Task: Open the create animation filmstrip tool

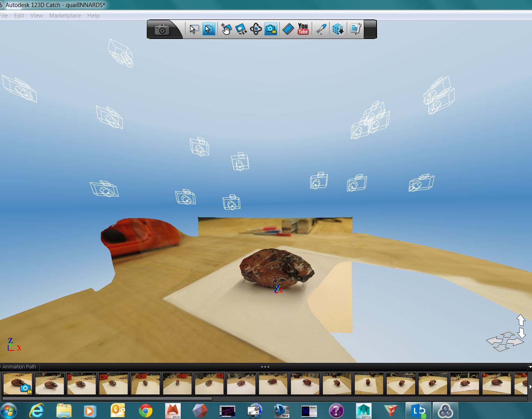Action: [x=288, y=29]
